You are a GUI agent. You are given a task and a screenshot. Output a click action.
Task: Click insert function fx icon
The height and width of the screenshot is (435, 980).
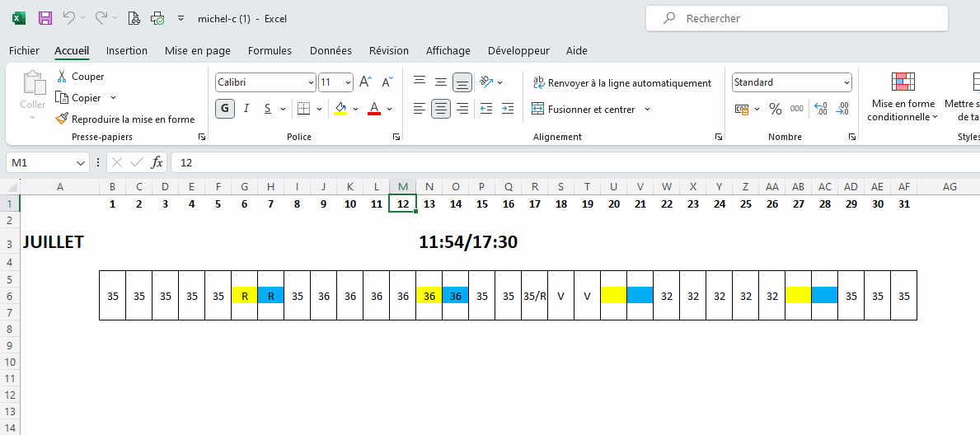tap(157, 162)
